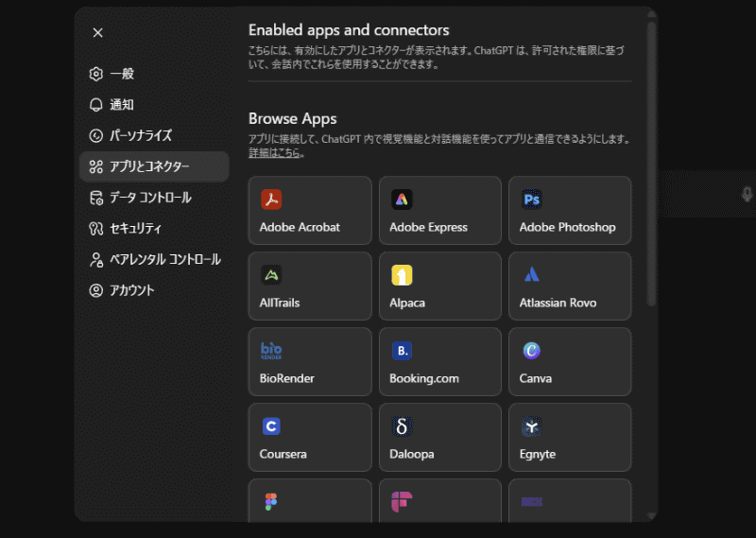Screen dimensions: 756x538
Task: Go to データ コントロール settings
Action: click(154, 198)
